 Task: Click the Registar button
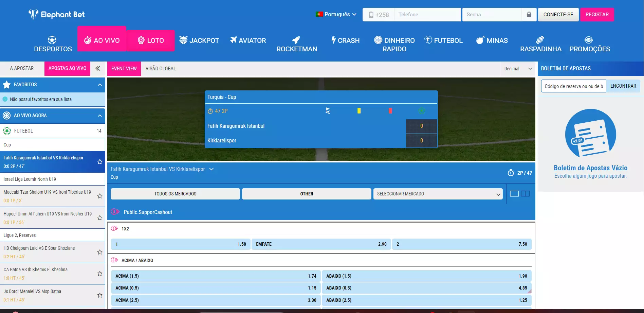tap(597, 15)
